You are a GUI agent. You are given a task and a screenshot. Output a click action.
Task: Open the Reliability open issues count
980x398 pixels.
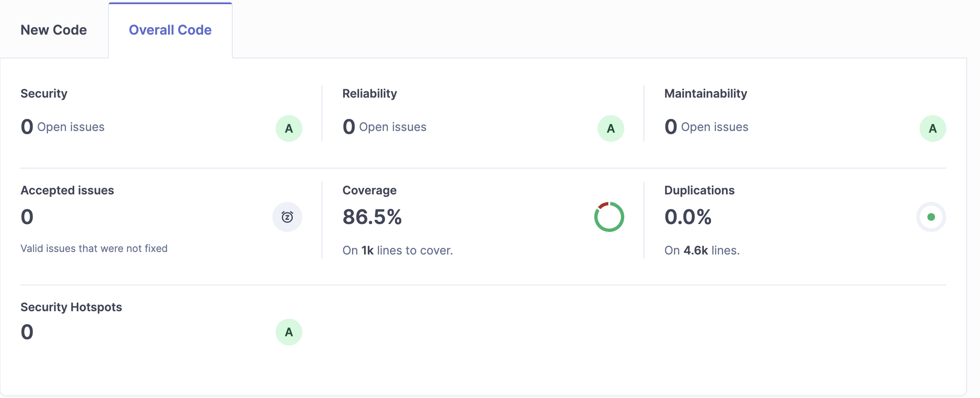349,127
